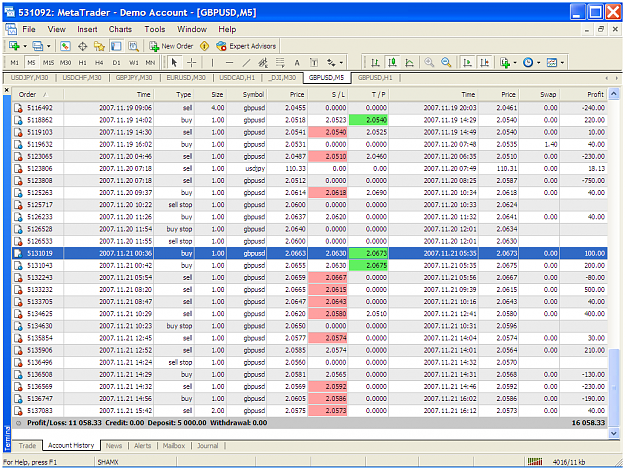Open the Charts menu
Image resolution: width=625 pixels, height=470 pixels.
(120, 29)
